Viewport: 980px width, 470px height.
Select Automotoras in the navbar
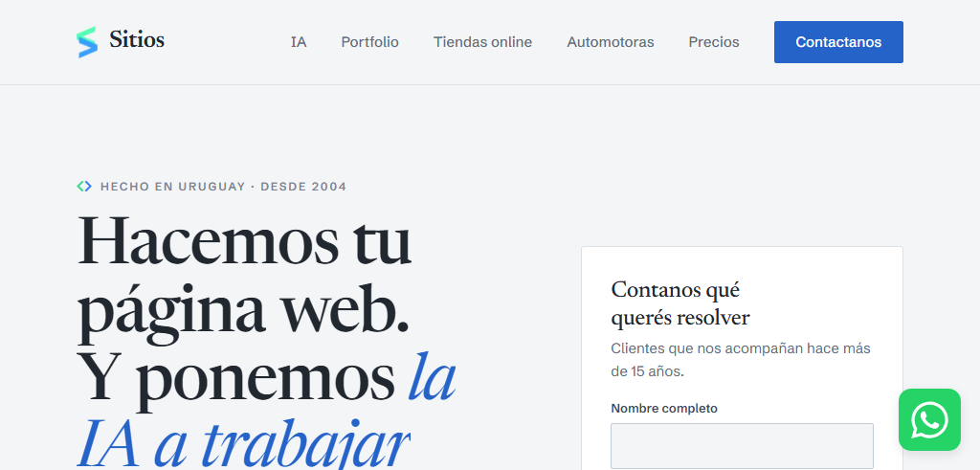610,42
